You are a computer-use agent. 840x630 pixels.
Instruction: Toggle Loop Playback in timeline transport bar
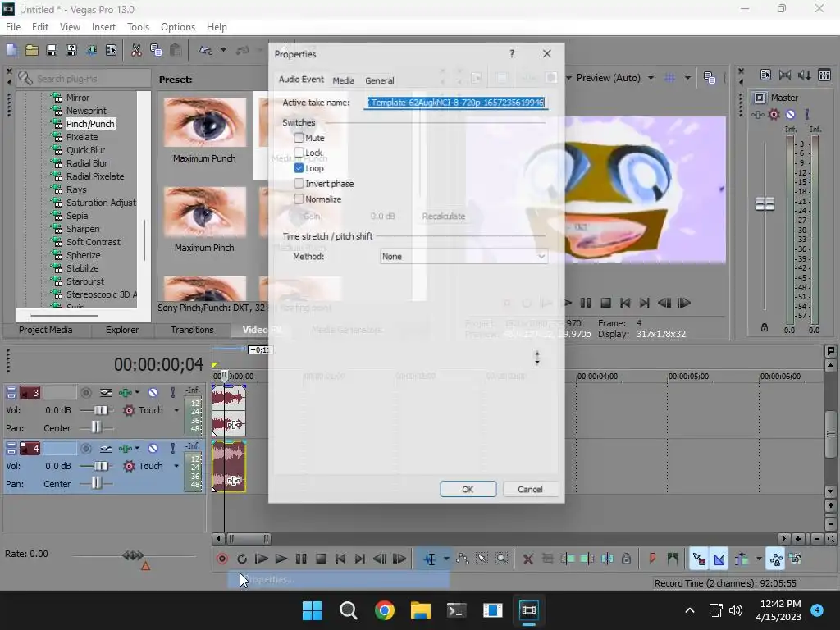(242, 559)
